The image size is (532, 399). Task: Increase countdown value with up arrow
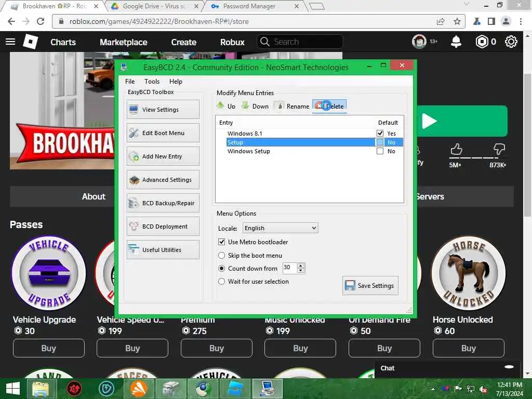tap(301, 265)
